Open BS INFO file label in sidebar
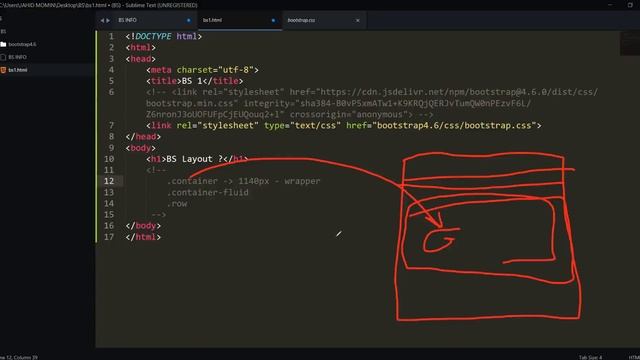 pyautogui.click(x=18, y=57)
